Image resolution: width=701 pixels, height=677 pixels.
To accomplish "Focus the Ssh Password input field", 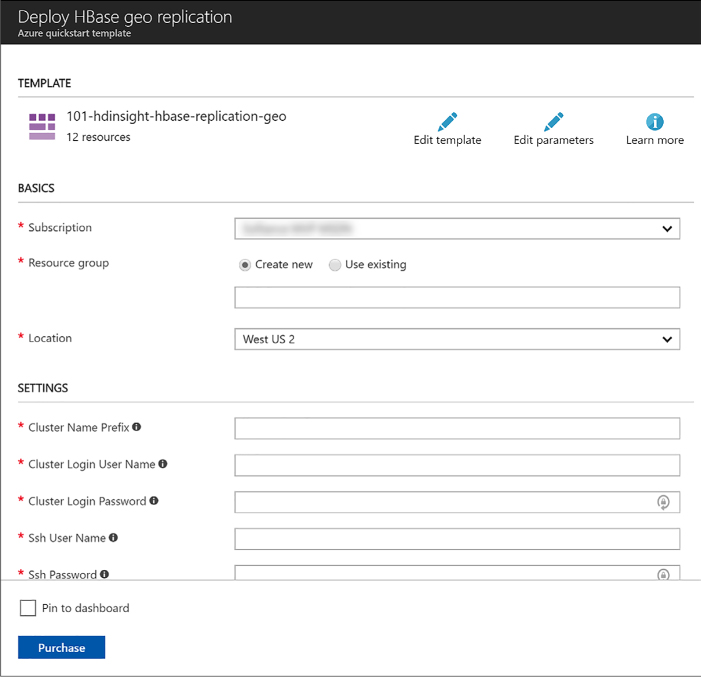I will (457, 573).
